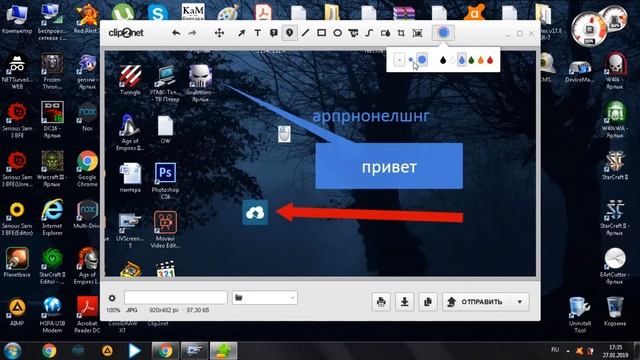Viewport: 640px width, 360px height.
Task: Open the blue play-arrow media player on the taskbar
Action: tap(134, 351)
